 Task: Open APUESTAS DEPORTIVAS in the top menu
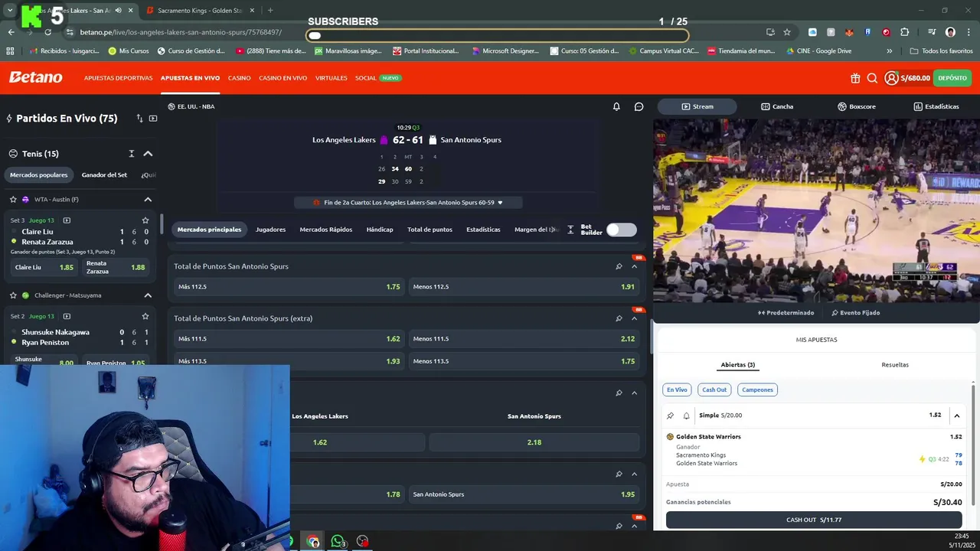click(x=119, y=78)
